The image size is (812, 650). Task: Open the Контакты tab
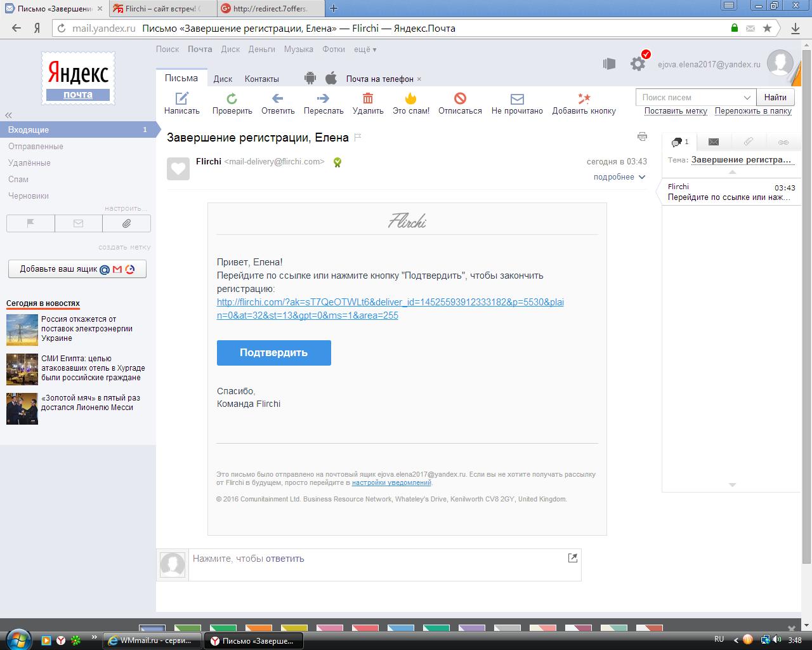[x=261, y=79]
